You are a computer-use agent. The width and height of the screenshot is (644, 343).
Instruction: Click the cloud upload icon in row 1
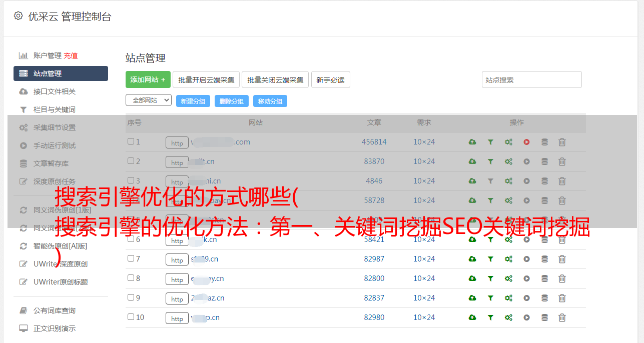[472, 142]
